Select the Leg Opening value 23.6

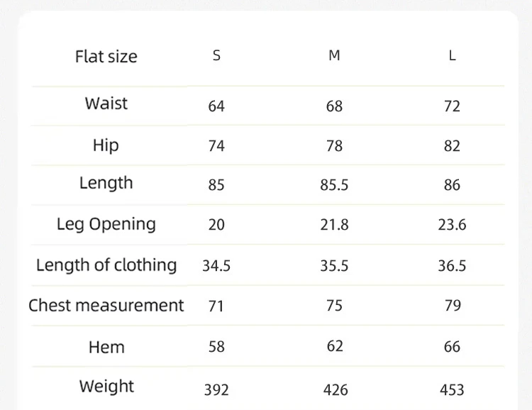point(452,225)
